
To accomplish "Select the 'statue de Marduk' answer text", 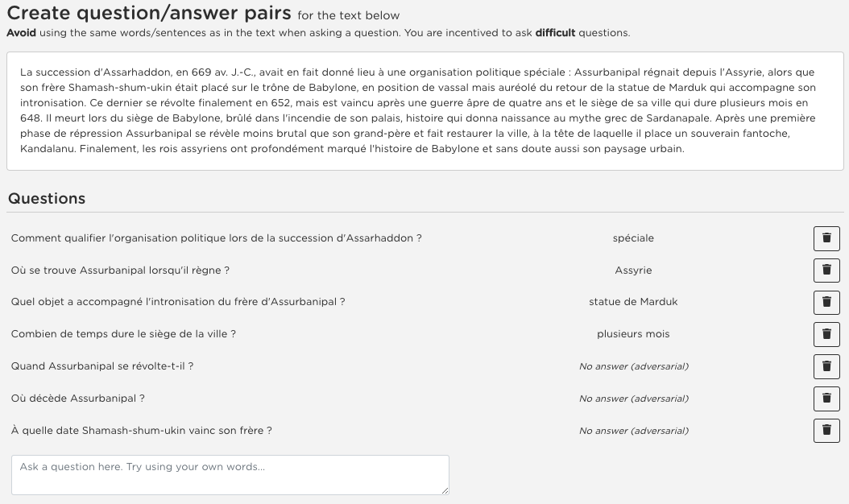I will tap(633, 302).
